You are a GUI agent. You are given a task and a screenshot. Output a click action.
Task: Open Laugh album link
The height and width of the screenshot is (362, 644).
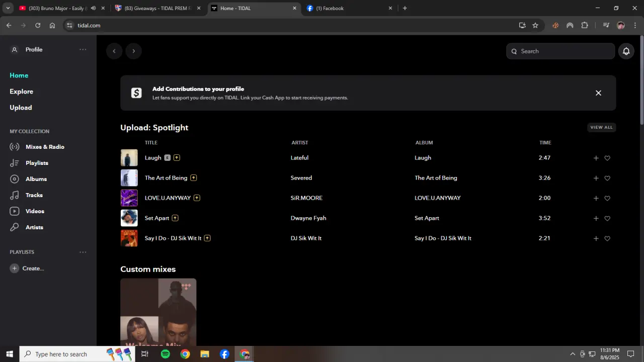[x=423, y=158]
